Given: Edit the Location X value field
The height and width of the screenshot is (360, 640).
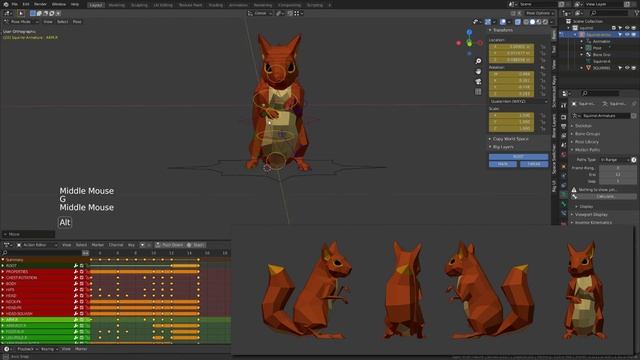Looking at the screenshot, I should (511, 47).
